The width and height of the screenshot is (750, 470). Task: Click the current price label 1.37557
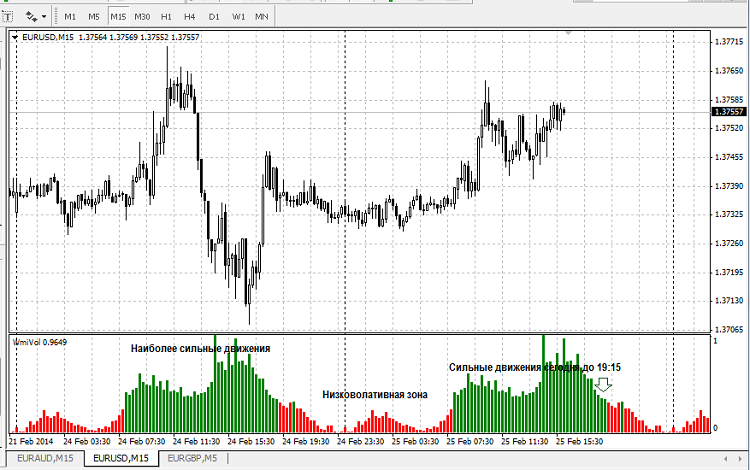point(729,112)
